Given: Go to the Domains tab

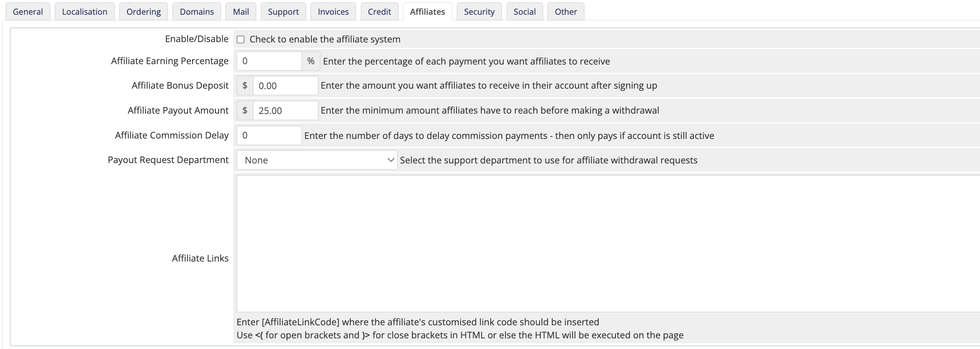Looking at the screenshot, I should 197,11.
